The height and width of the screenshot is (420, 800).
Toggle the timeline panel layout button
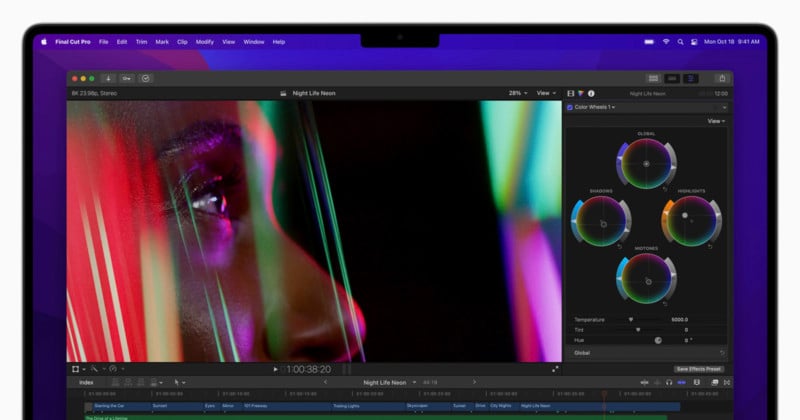pyautogui.click(x=672, y=78)
